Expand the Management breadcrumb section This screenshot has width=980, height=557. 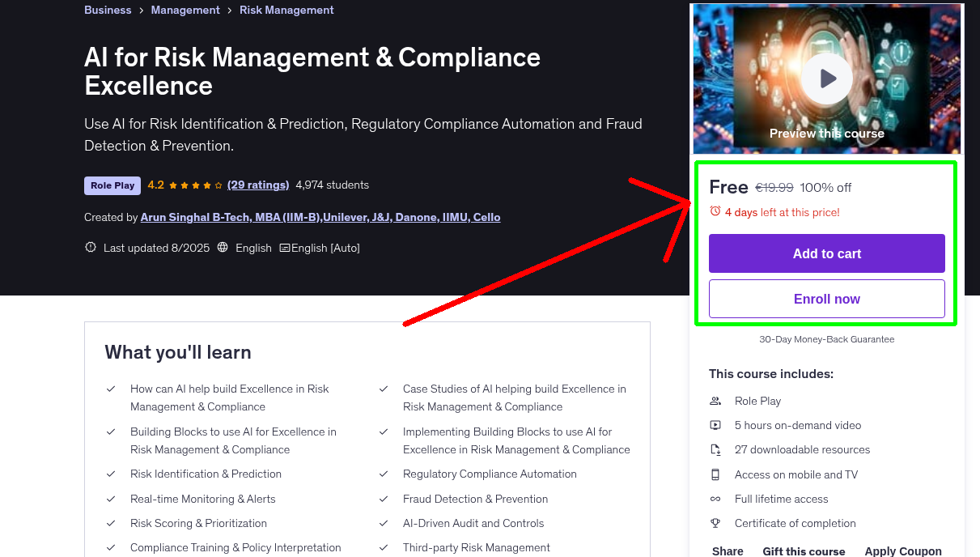[185, 10]
